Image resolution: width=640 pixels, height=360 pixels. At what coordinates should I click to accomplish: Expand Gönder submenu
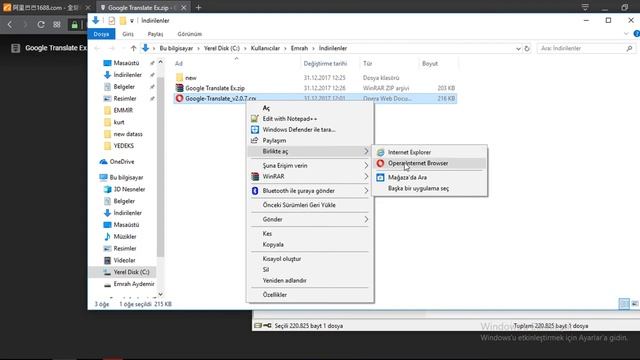[x=310, y=220]
